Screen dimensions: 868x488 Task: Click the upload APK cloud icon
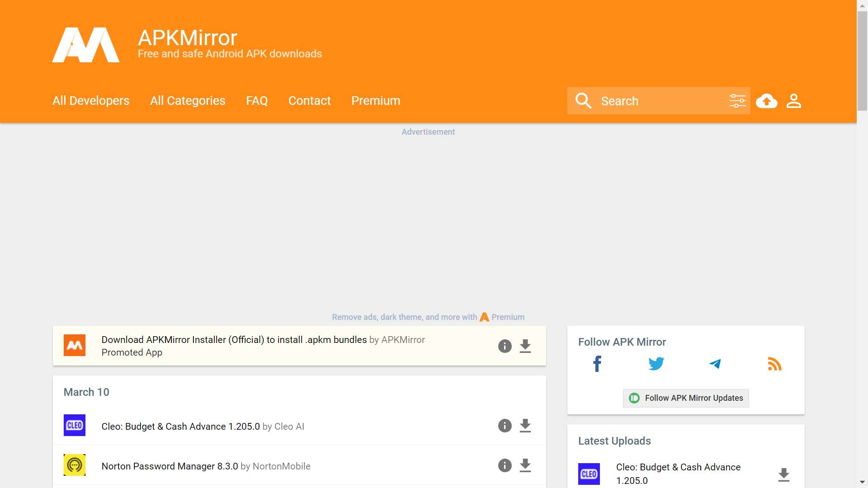point(767,100)
